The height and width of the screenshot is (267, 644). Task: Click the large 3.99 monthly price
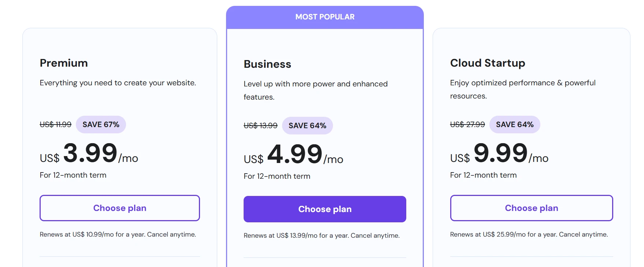[x=90, y=153]
